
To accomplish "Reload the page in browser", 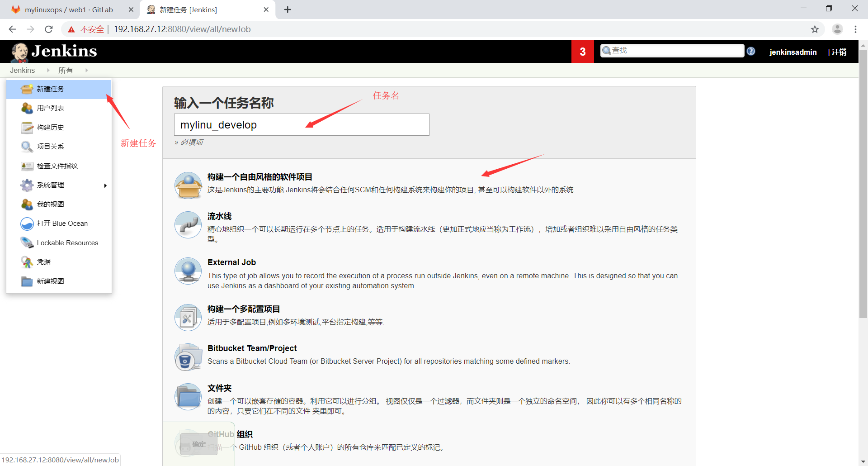I will (x=49, y=29).
